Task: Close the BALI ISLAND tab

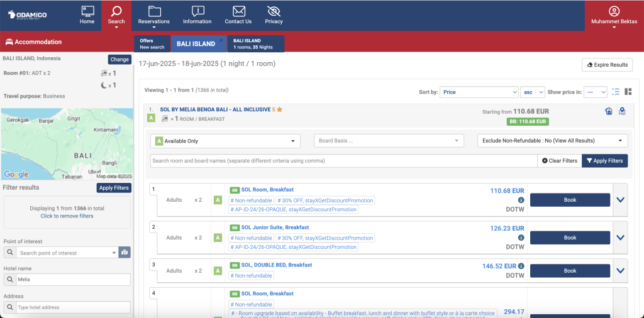Action: pos(221,40)
